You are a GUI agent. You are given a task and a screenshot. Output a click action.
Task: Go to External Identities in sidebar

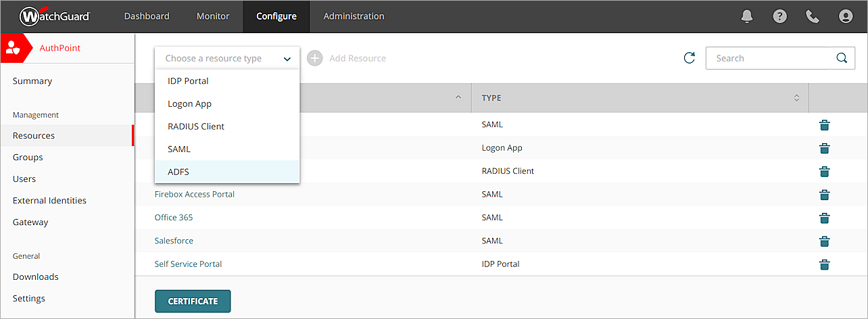(x=49, y=201)
